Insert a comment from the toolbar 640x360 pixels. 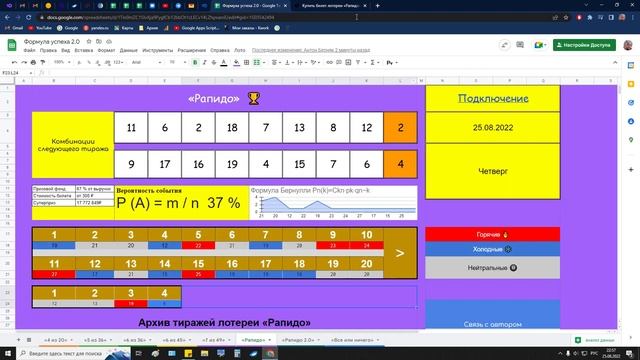[339, 62]
